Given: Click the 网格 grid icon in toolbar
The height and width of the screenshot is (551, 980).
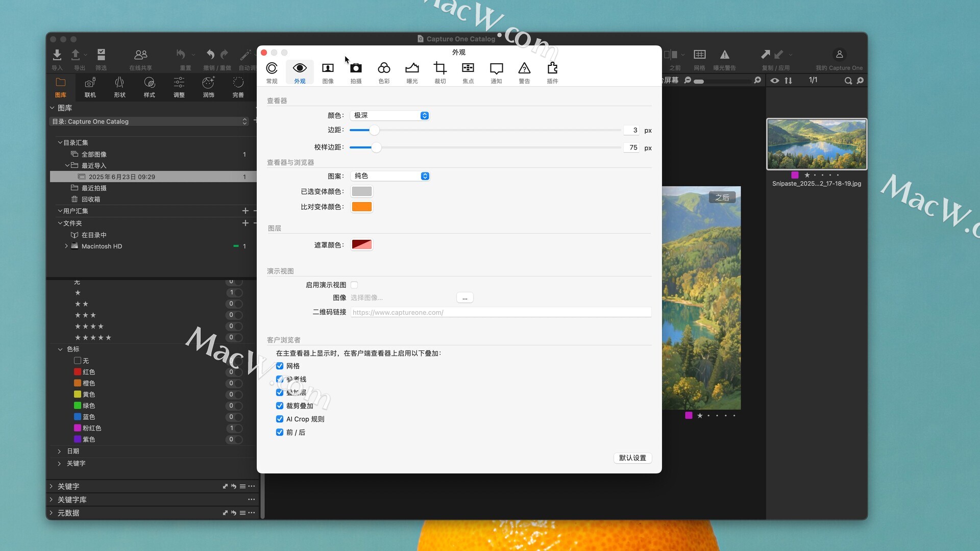Looking at the screenshot, I should (x=700, y=55).
